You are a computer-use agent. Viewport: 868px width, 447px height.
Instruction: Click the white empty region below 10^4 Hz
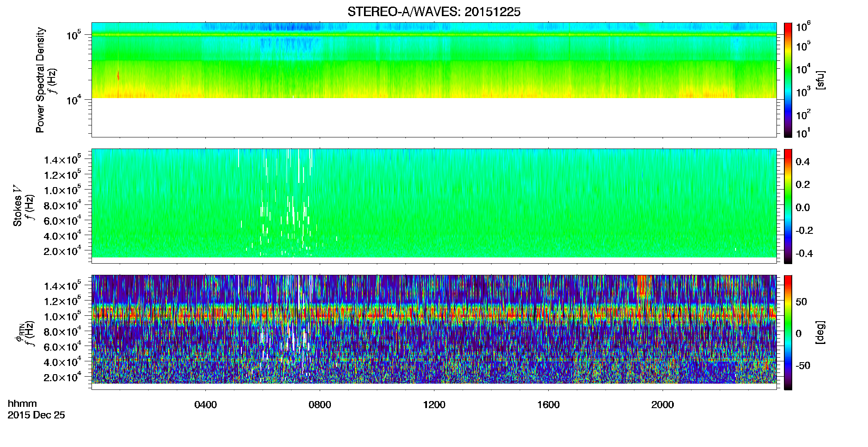point(434,117)
